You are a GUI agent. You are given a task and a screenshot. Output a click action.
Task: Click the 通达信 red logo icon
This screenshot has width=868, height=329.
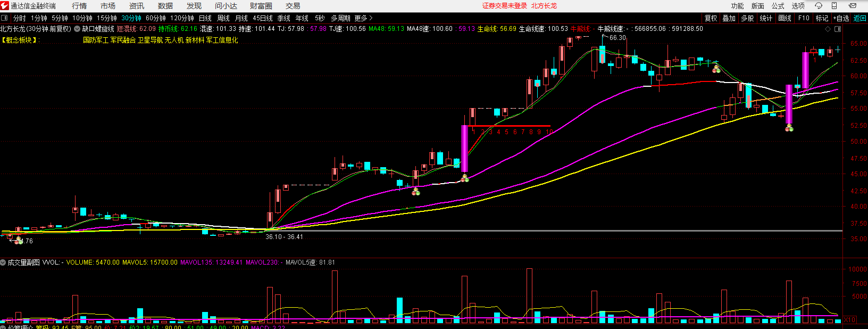pos(5,6)
